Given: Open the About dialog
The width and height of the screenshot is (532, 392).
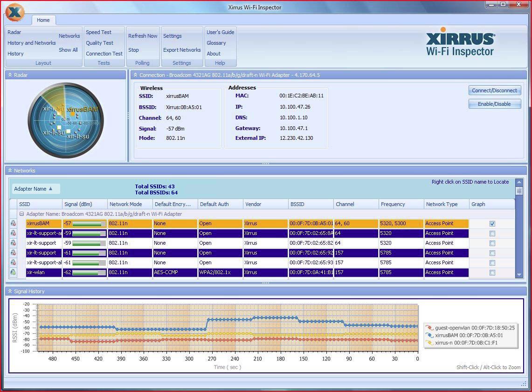Looking at the screenshot, I should [x=214, y=54].
